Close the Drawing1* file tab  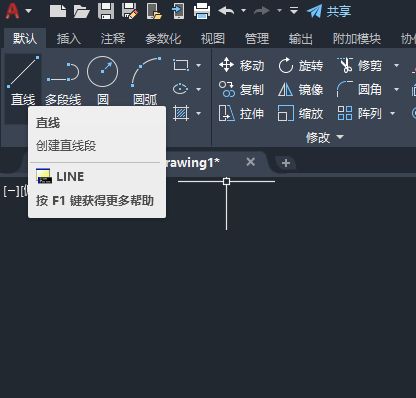(x=250, y=162)
